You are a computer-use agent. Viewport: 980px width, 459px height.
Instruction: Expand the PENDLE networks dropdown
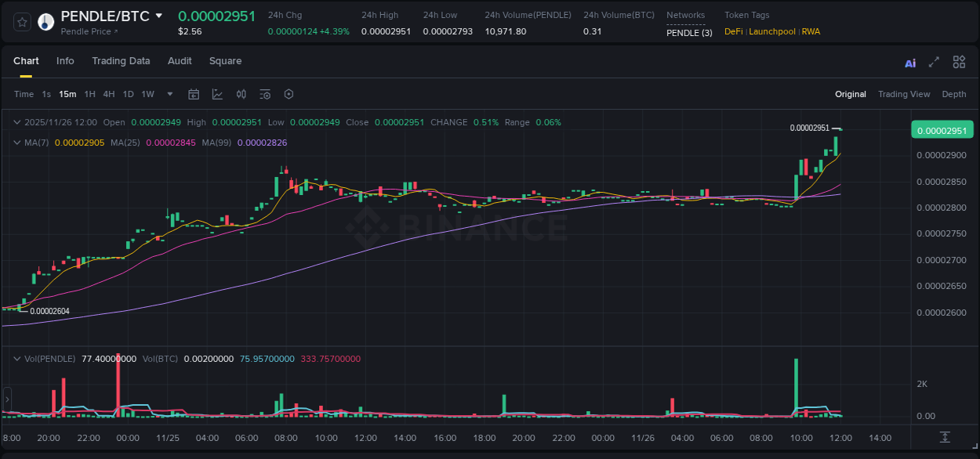click(x=690, y=33)
